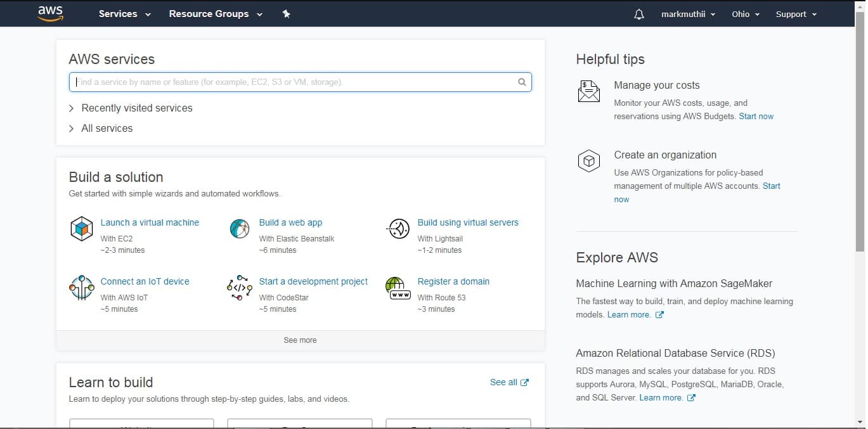This screenshot has height=429, width=868.
Task: Click the scrollbar down arrow
Action: click(x=860, y=422)
